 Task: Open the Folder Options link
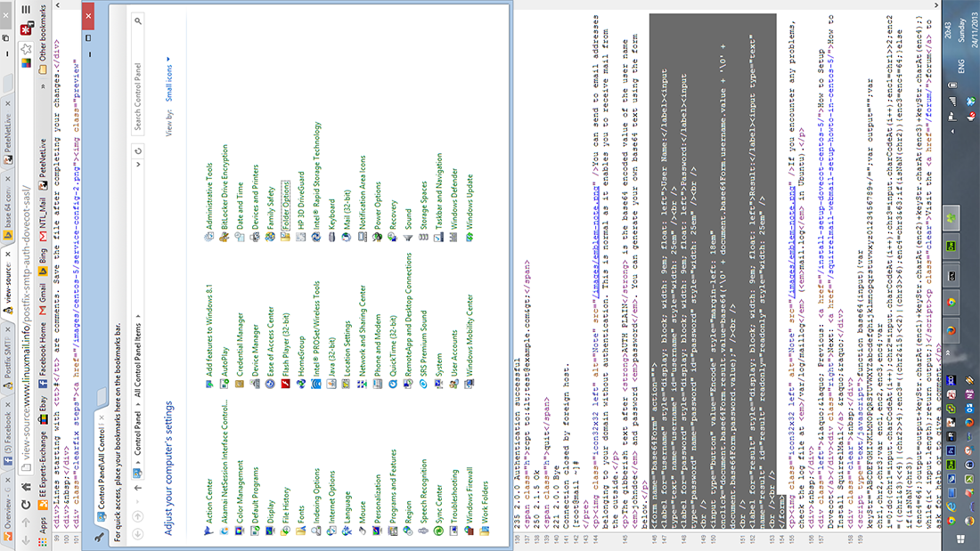pos(286,205)
